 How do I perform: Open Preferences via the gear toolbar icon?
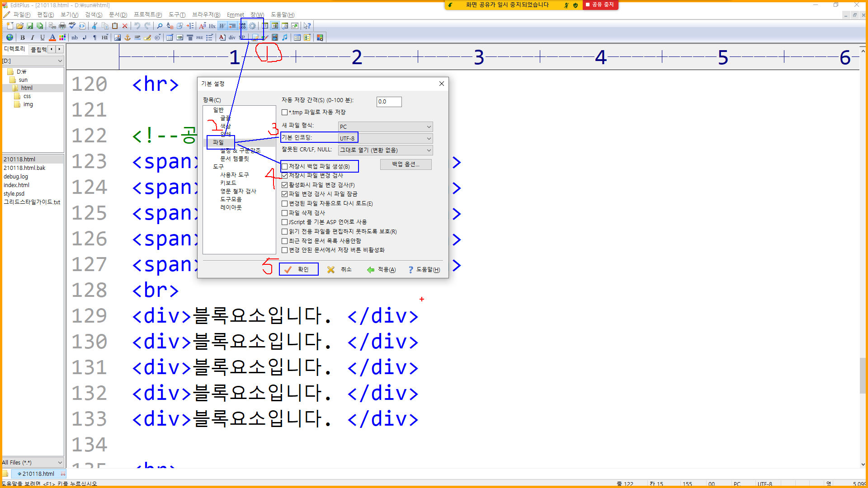(x=253, y=26)
